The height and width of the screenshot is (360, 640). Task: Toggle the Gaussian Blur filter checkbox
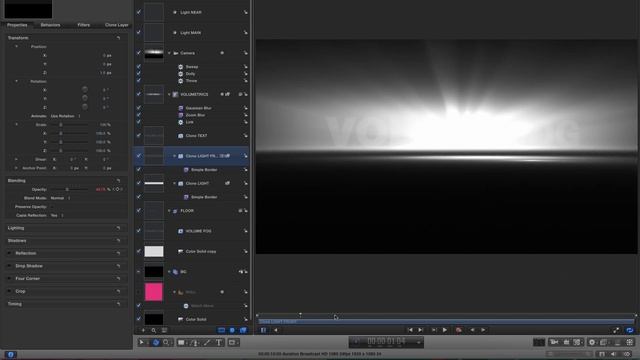coord(139,108)
